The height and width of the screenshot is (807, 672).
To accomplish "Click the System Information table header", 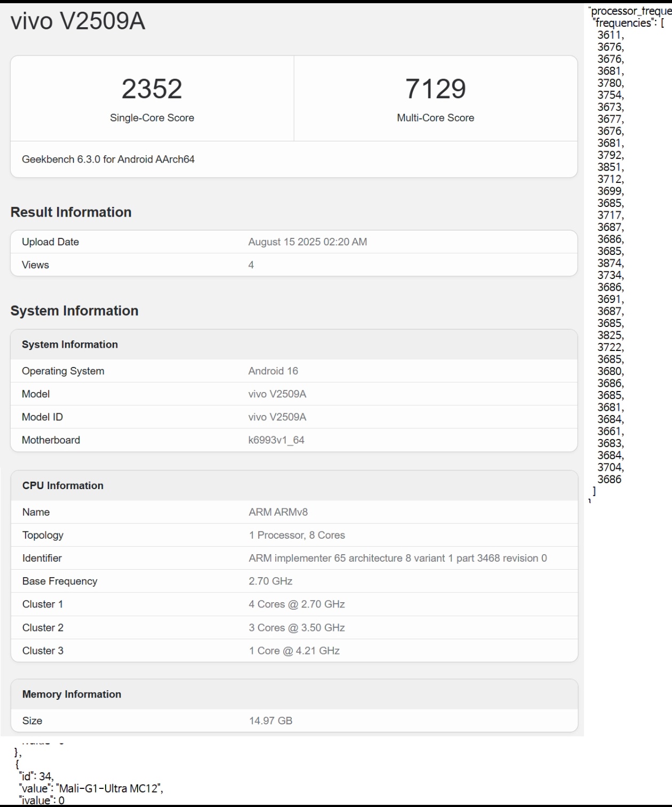I will coord(70,345).
